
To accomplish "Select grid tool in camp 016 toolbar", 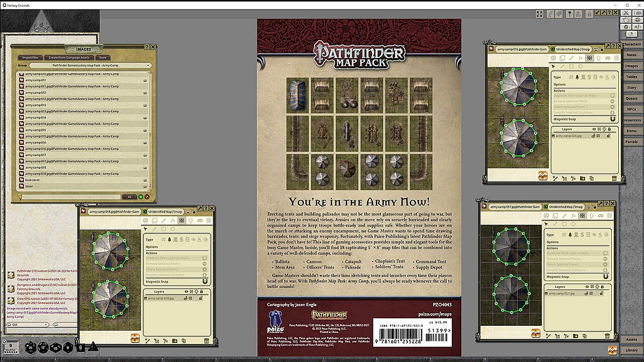I will click(616, 58).
